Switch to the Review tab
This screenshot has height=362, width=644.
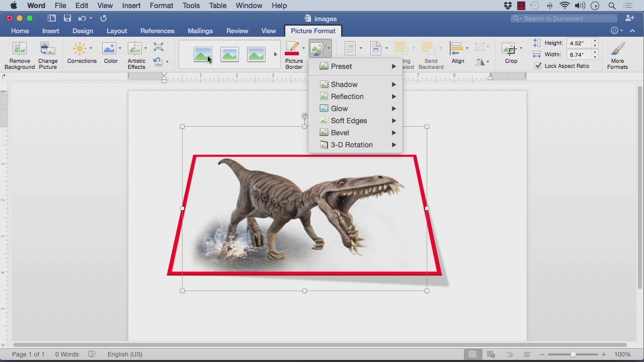pyautogui.click(x=237, y=31)
